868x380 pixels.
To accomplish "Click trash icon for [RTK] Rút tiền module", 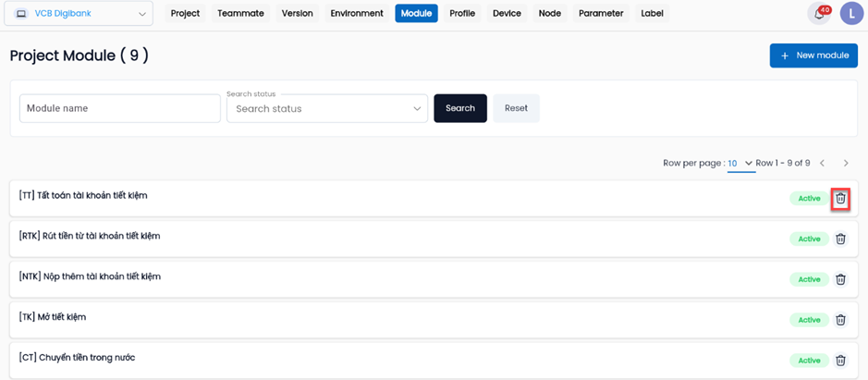I will coord(840,239).
